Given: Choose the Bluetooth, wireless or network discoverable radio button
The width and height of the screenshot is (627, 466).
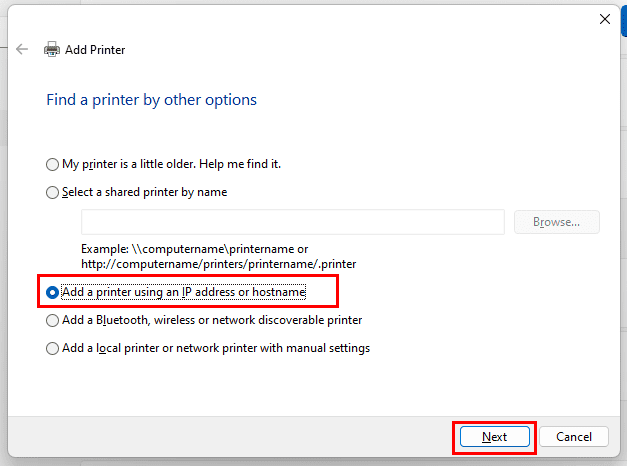Looking at the screenshot, I should pos(52,321).
